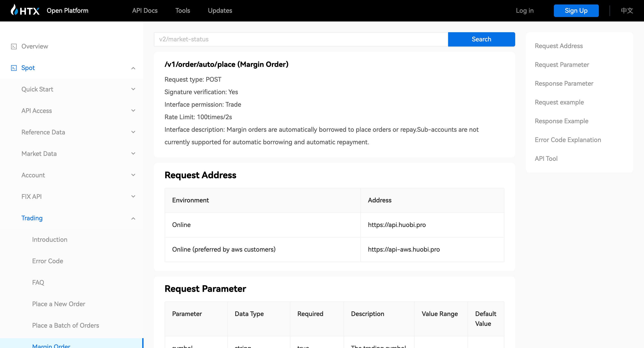The height and width of the screenshot is (348, 644).
Task: Jump to Response Example anchor
Action: click(561, 121)
